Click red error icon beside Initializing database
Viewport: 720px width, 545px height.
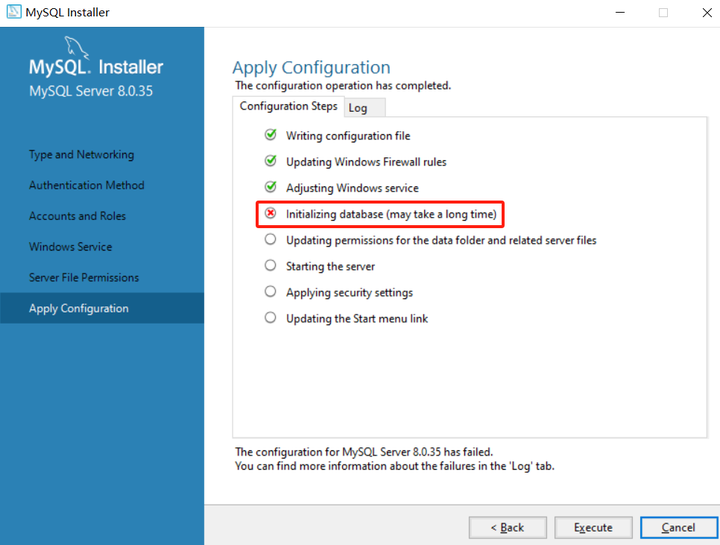[270, 213]
